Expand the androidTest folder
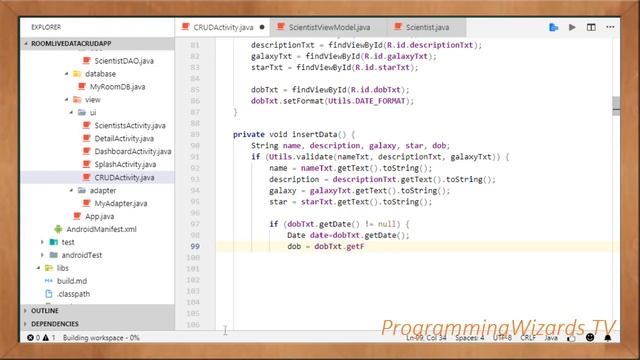Image resolution: width=640 pixels, height=360 pixels. [x=42, y=255]
